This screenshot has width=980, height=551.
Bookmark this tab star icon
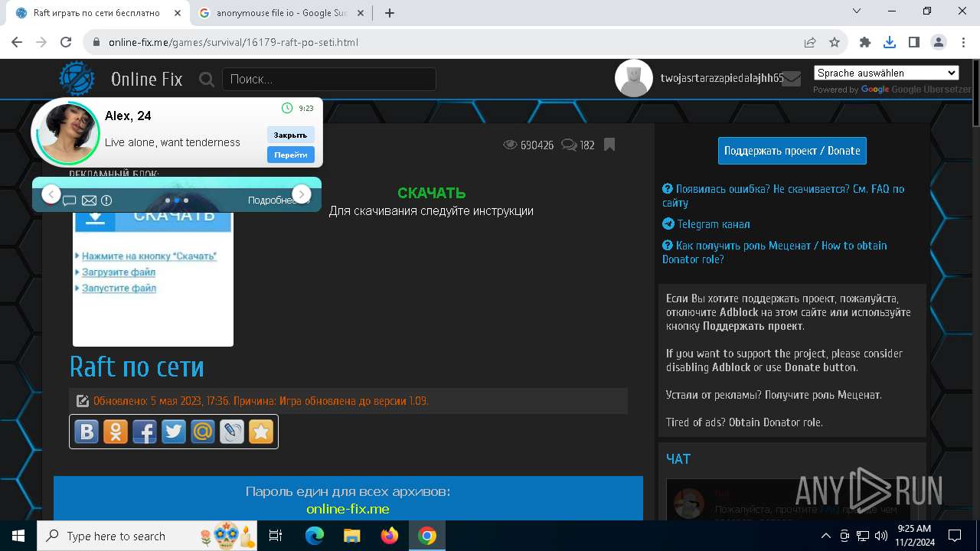click(x=835, y=42)
